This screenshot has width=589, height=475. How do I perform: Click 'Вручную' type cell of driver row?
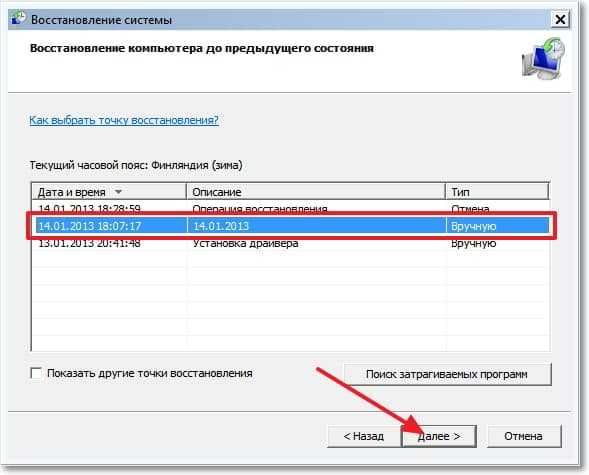(473, 243)
